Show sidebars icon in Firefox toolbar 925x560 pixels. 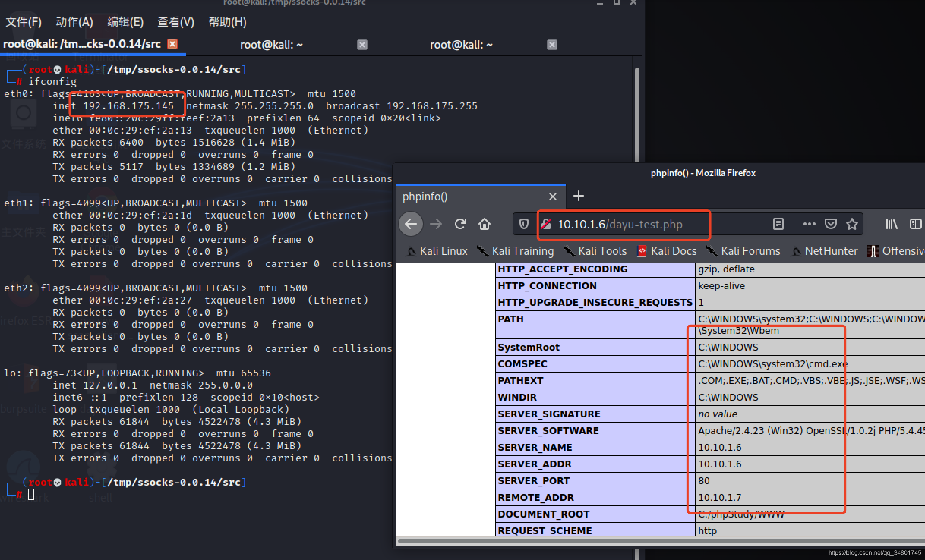pos(916,224)
